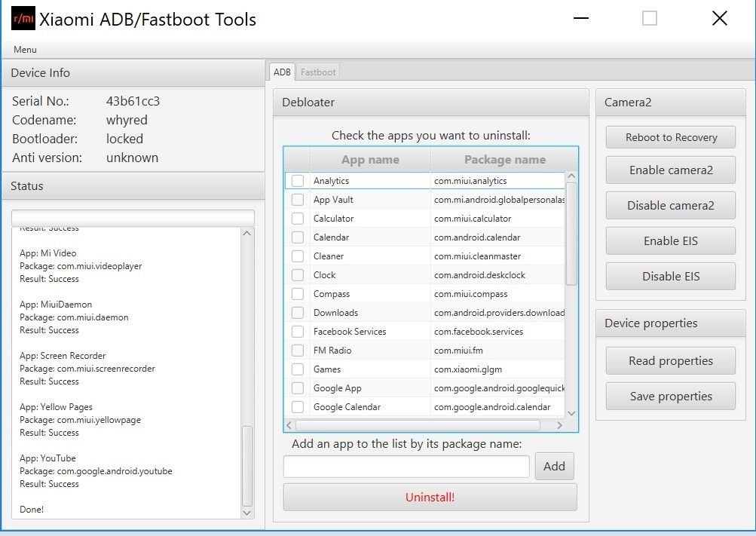Check the Analytics app checkbox

pyautogui.click(x=298, y=181)
